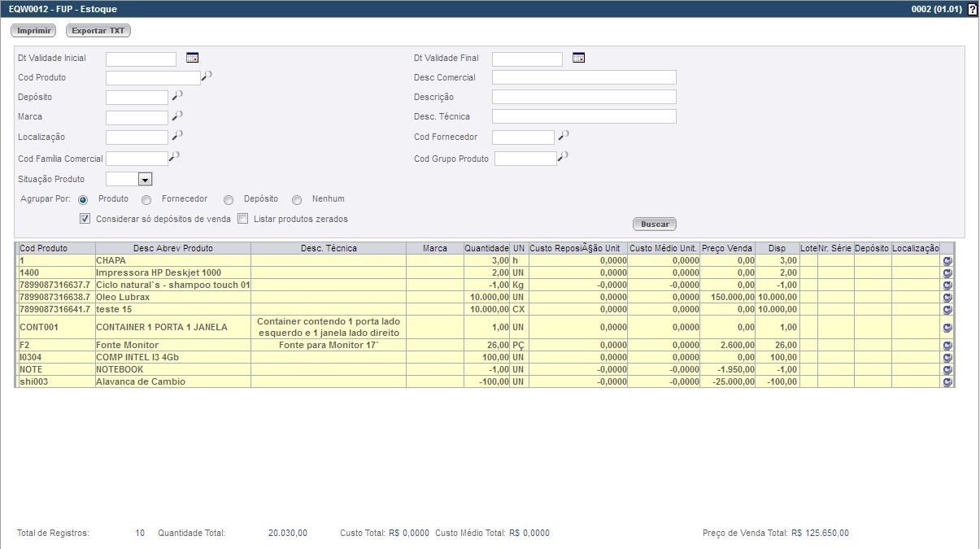980x549 pixels.
Task: Click the Imprimir button
Action: point(33,31)
